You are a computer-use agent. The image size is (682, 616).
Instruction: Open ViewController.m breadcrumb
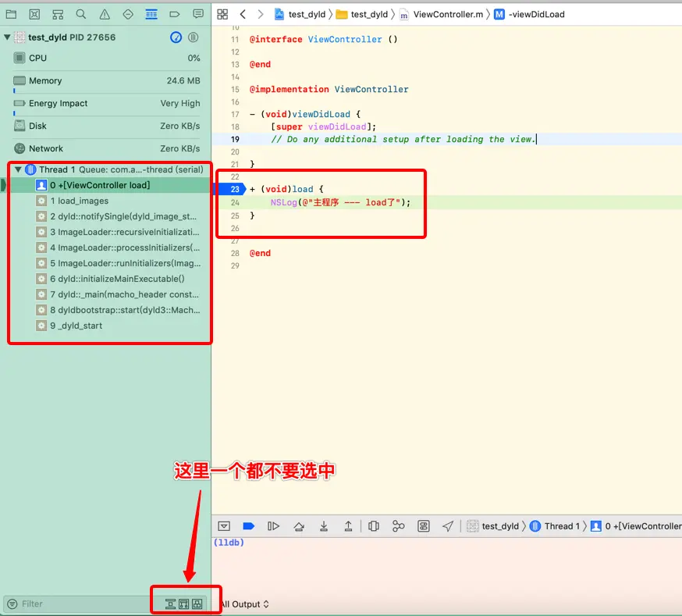point(442,14)
